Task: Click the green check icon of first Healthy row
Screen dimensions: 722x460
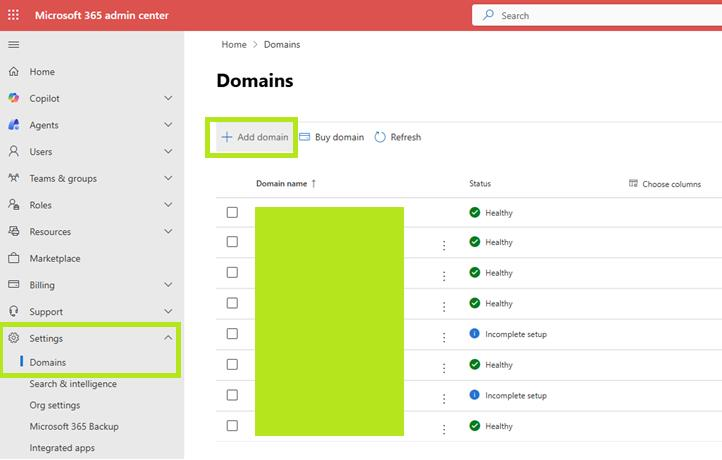Action: pos(474,212)
